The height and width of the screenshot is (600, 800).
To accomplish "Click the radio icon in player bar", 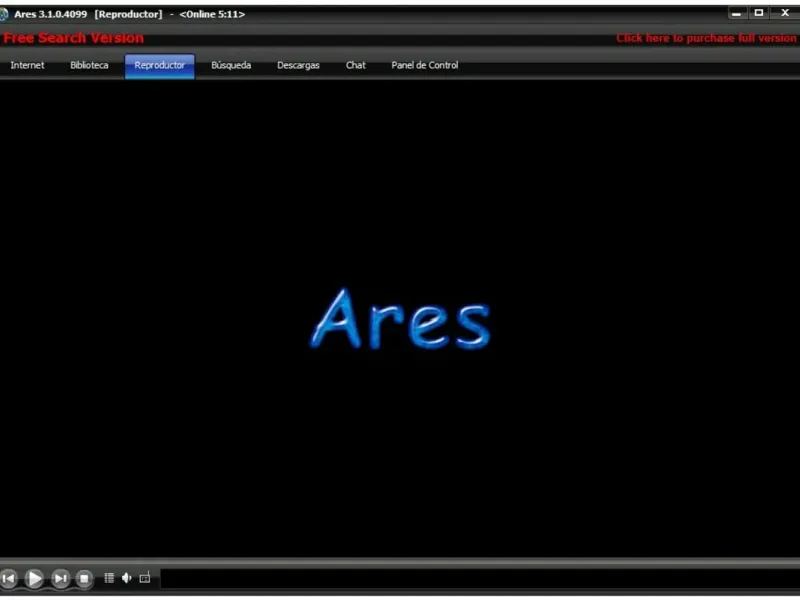I will [145, 578].
